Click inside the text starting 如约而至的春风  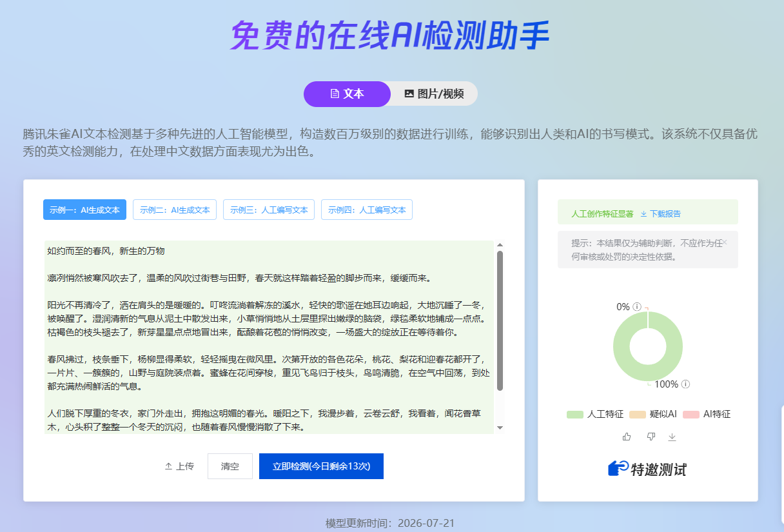click(106, 251)
